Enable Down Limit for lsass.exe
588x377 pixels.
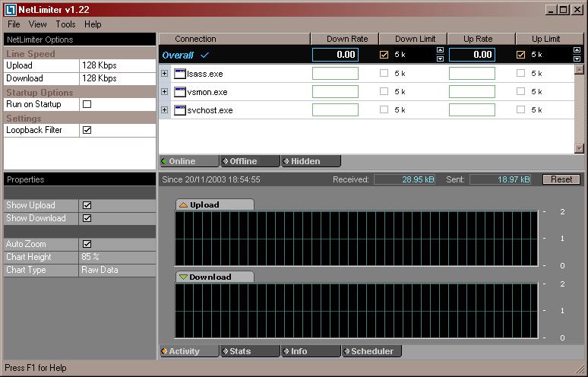[384, 73]
